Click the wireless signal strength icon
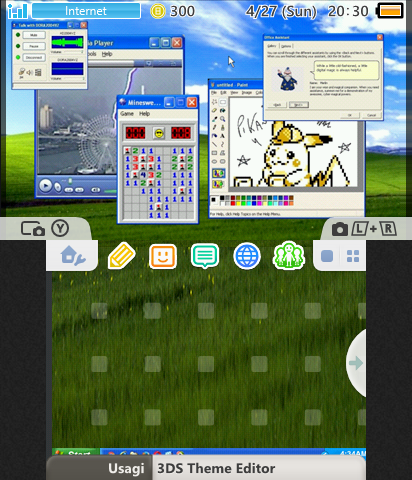 tap(18, 11)
